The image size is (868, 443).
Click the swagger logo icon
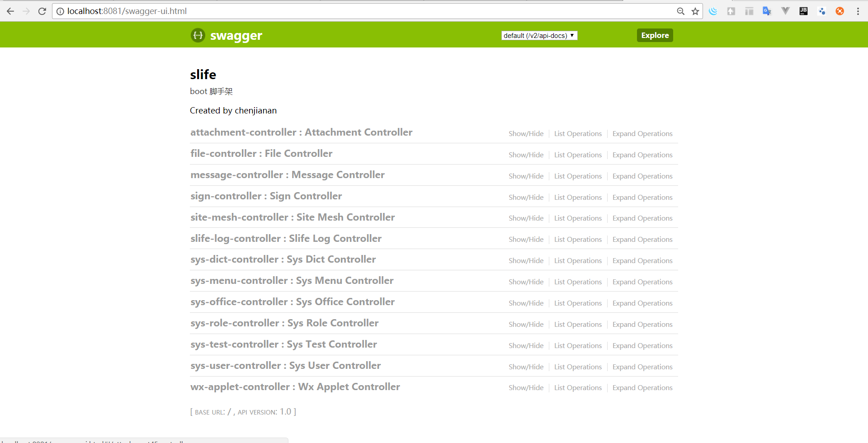click(x=198, y=35)
